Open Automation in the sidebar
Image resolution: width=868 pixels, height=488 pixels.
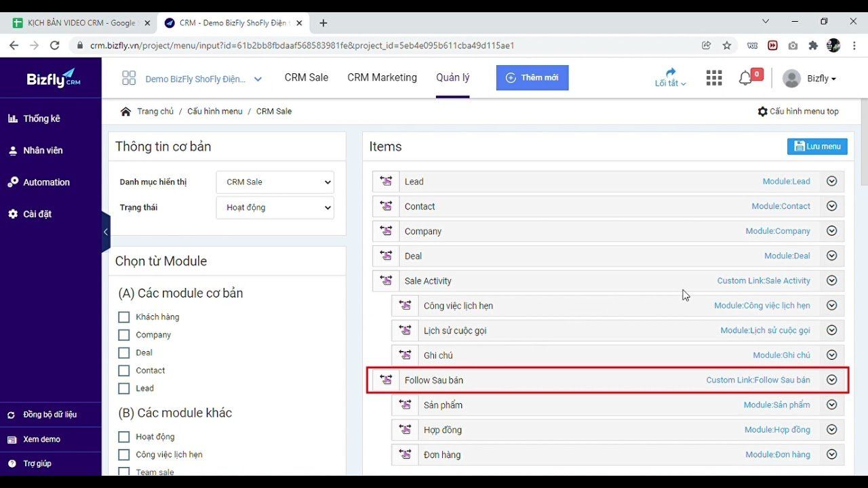click(x=46, y=182)
